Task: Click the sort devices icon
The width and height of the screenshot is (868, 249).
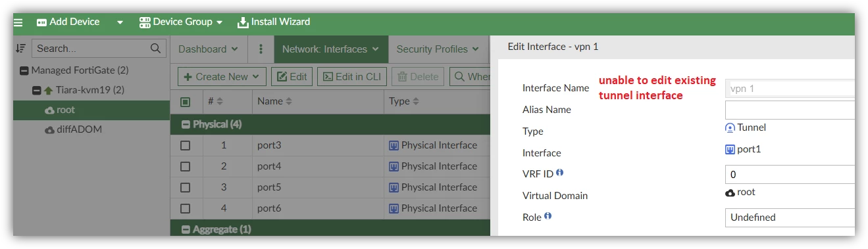Action: click(21, 49)
